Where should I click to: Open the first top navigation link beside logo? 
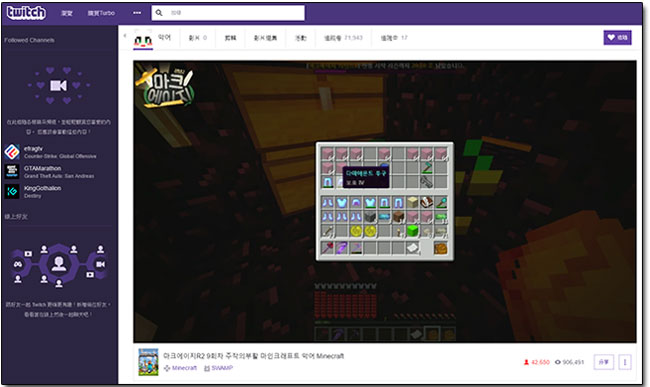[67, 13]
